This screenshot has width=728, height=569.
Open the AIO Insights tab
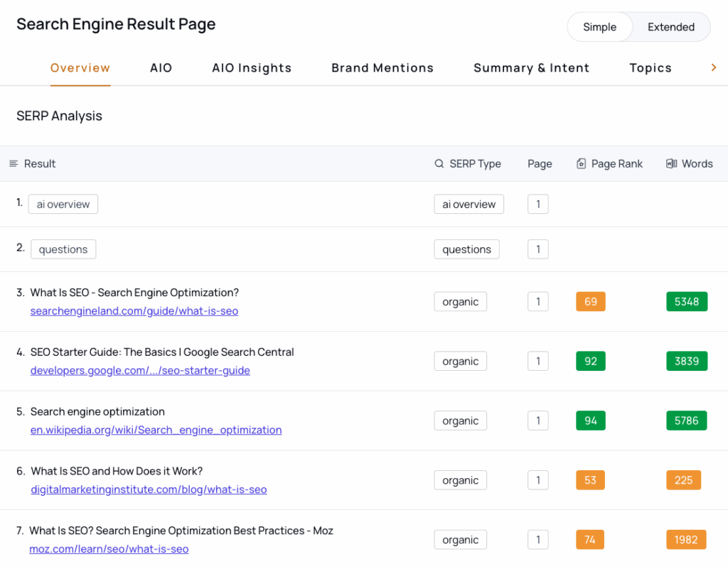[x=252, y=68]
